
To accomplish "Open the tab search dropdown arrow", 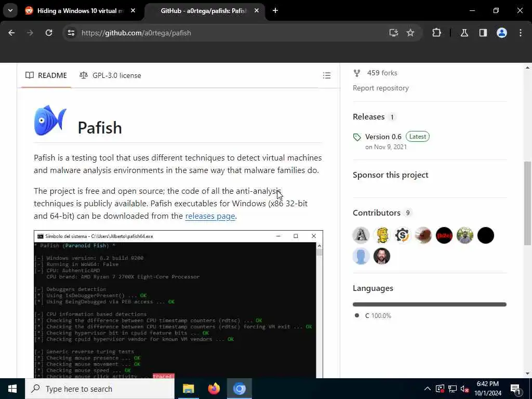I will point(10,10).
